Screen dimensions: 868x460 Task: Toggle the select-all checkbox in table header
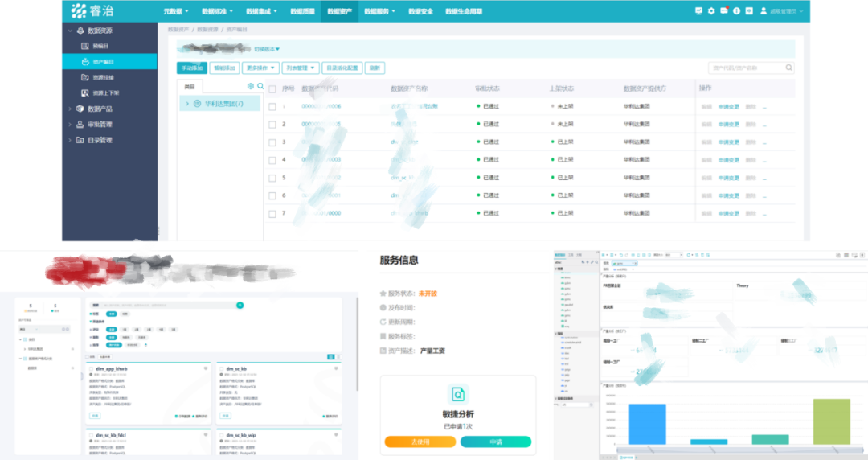pyautogui.click(x=272, y=88)
